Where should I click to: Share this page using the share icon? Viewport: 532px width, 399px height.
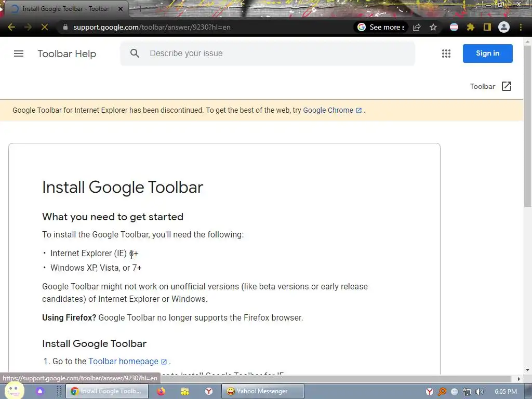pos(417,27)
